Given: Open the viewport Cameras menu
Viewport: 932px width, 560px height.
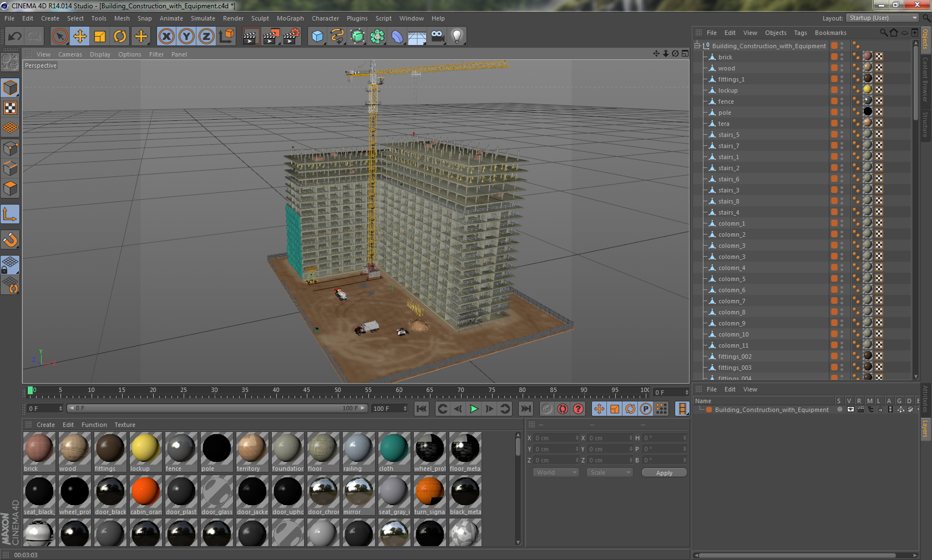Looking at the screenshot, I should (70, 54).
